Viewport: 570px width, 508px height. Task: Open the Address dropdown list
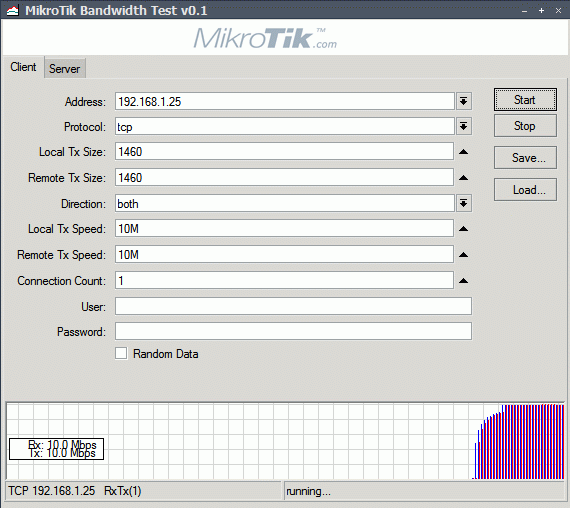[x=463, y=101]
